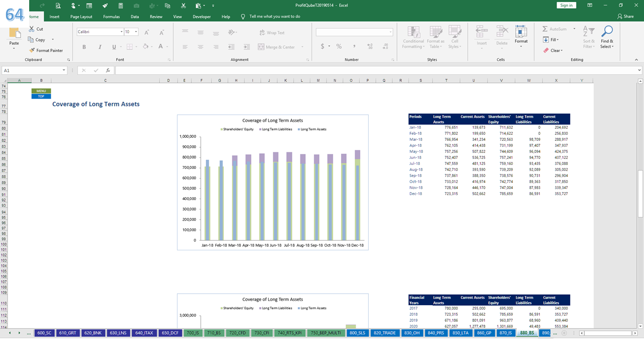Click the Paste clipboard icon

[x=15, y=34]
